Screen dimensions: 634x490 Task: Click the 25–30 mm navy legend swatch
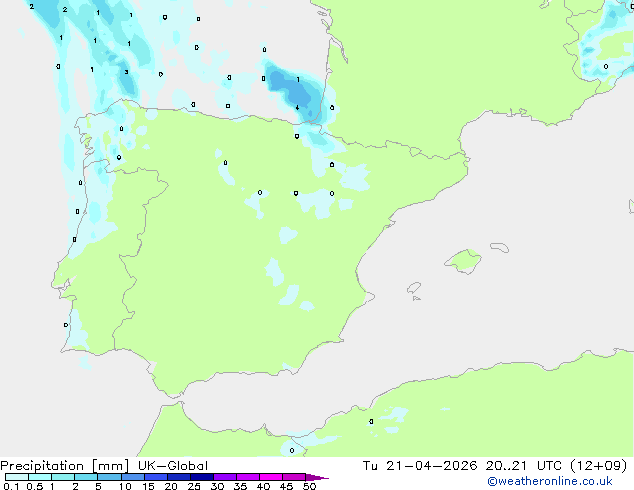[202, 477]
